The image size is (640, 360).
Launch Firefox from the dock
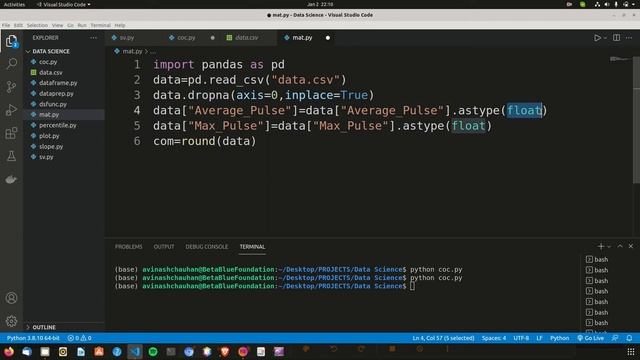click(x=9, y=351)
